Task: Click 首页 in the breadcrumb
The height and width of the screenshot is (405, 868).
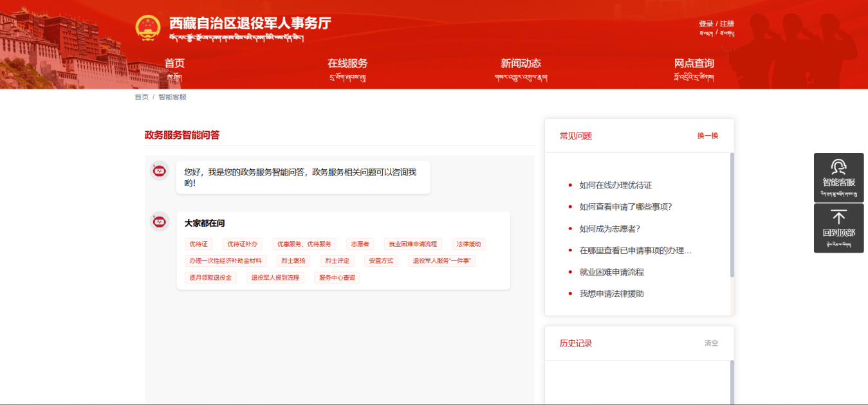Action: (x=142, y=97)
